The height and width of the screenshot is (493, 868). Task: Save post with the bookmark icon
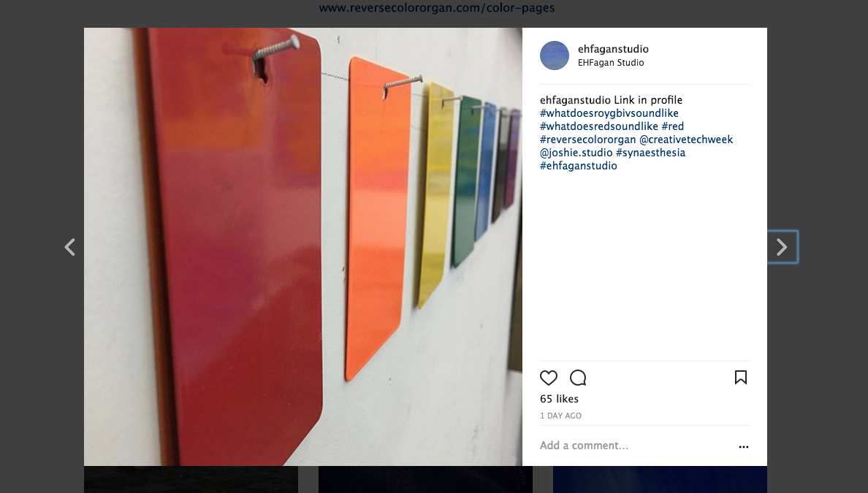pyautogui.click(x=741, y=378)
